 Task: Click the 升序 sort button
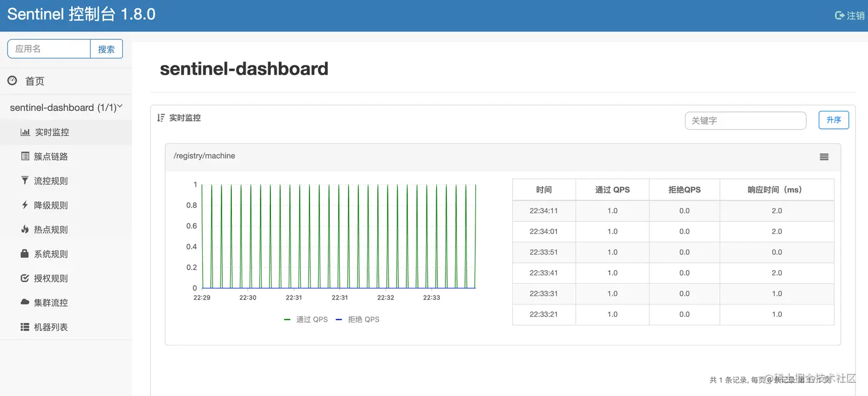pyautogui.click(x=834, y=120)
